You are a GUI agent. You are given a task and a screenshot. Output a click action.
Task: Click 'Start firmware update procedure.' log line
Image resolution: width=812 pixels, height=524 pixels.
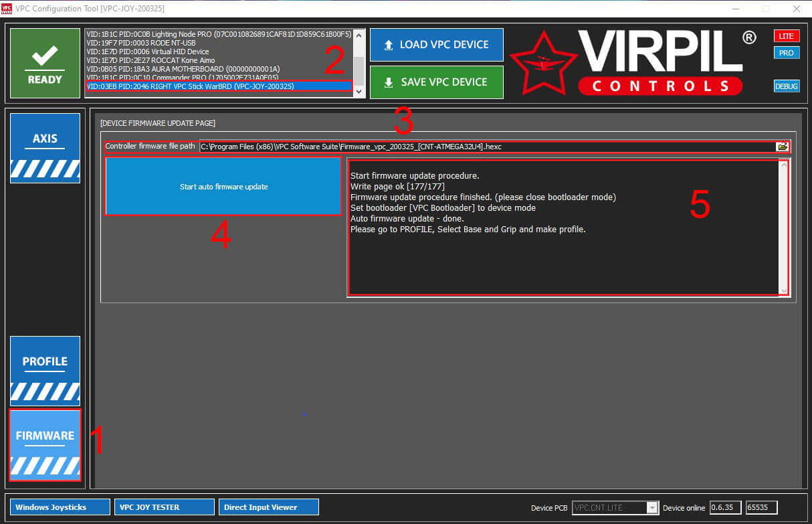(415, 176)
